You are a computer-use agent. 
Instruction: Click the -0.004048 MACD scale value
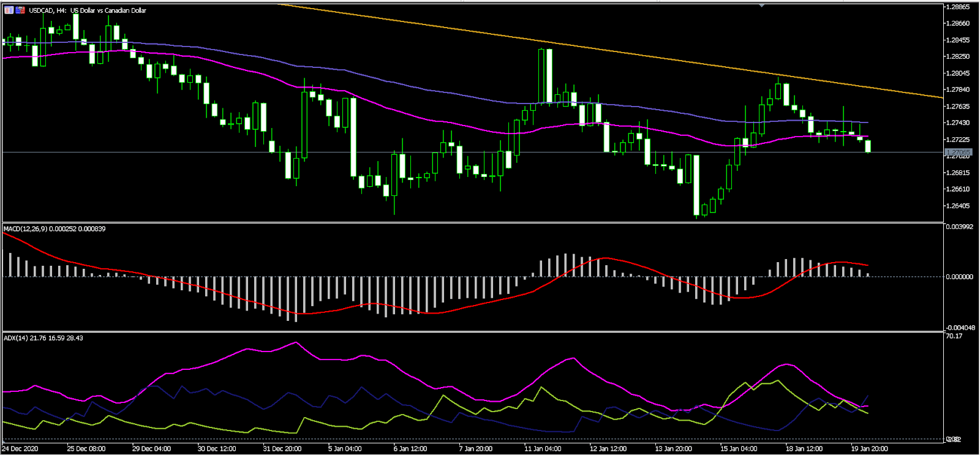(959, 328)
